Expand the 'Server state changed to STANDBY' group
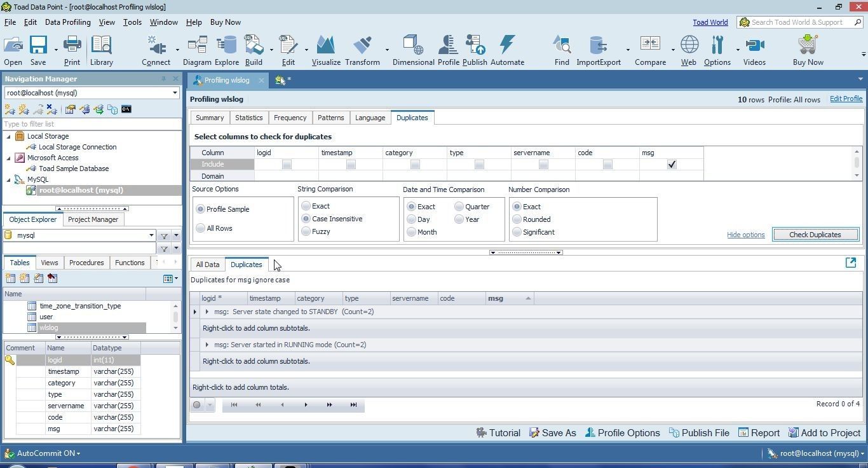Viewport: 868px width, 468px height. coord(207,312)
